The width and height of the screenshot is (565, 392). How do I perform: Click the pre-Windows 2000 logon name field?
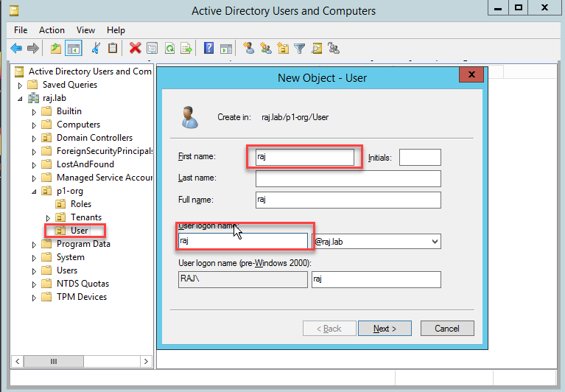click(376, 279)
